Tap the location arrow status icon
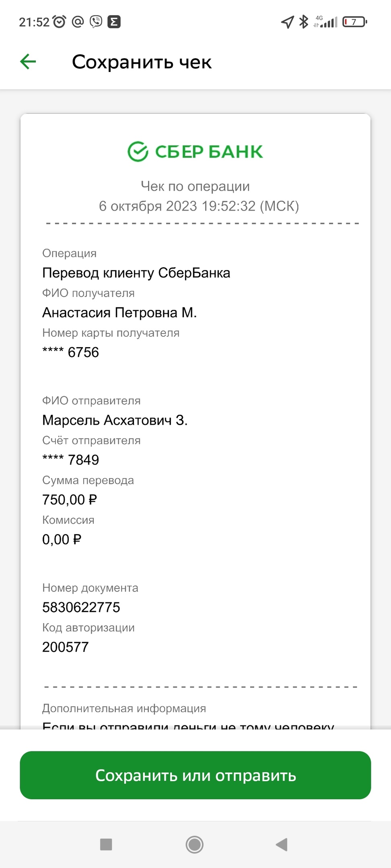391x868 pixels. [x=287, y=22]
